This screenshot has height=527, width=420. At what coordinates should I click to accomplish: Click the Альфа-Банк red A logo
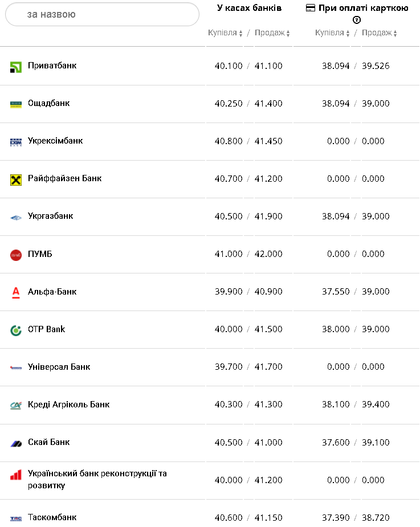click(16, 292)
